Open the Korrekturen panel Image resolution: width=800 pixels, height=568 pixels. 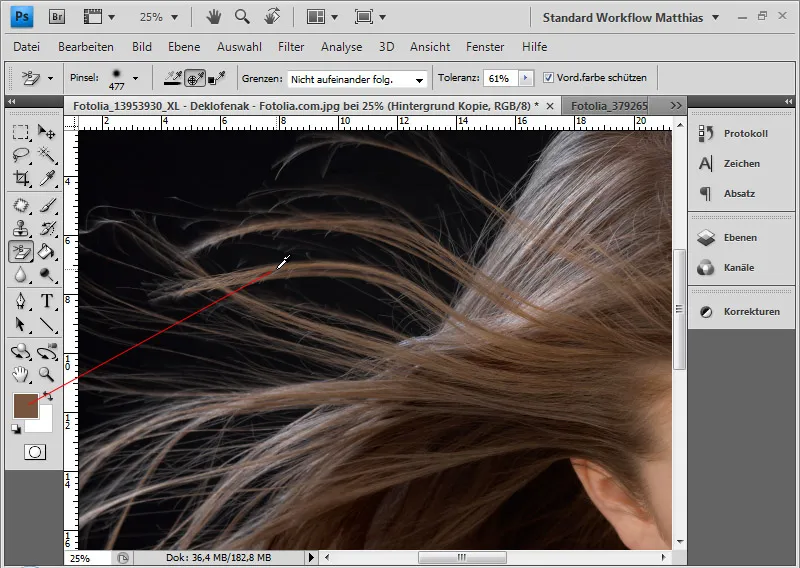coord(740,311)
